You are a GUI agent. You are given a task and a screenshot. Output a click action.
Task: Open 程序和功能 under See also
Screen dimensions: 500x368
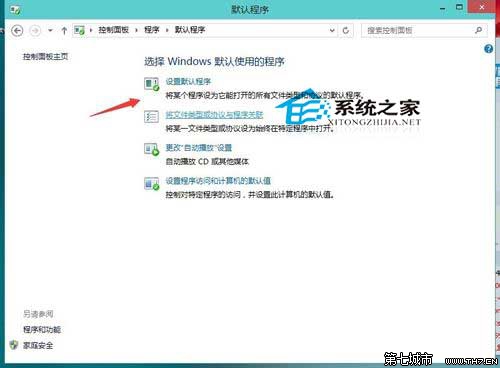tap(42, 330)
